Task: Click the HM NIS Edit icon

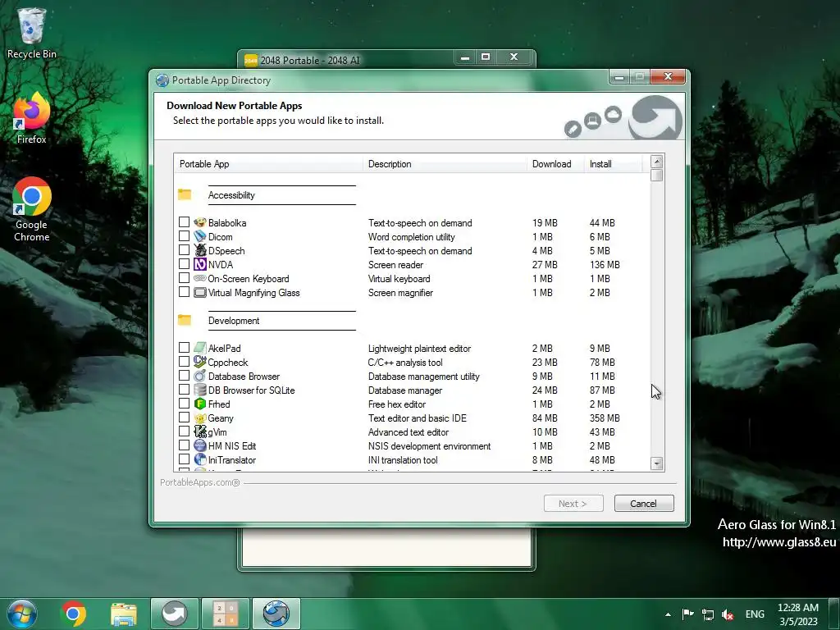Action: pyautogui.click(x=200, y=445)
